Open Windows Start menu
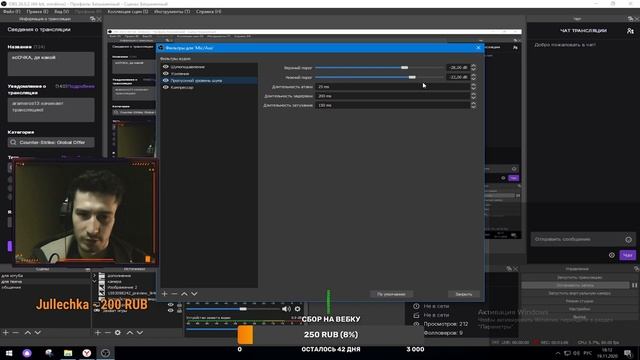The height and width of the screenshot is (360, 640). (9, 353)
